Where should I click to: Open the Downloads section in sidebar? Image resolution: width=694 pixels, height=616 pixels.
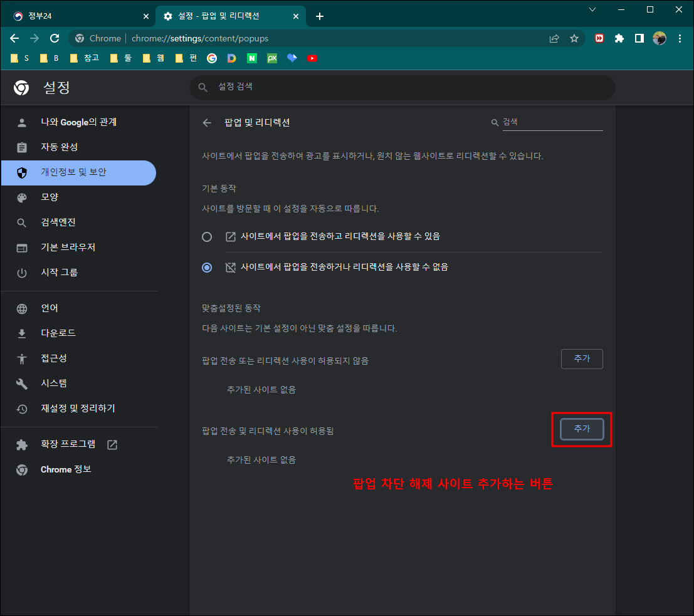point(22,333)
